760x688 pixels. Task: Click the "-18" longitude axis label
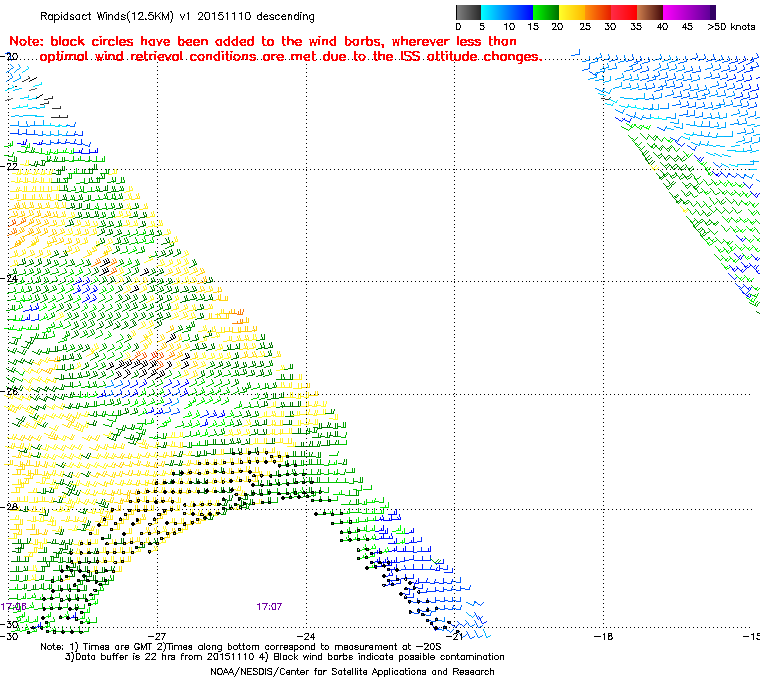[603, 636]
